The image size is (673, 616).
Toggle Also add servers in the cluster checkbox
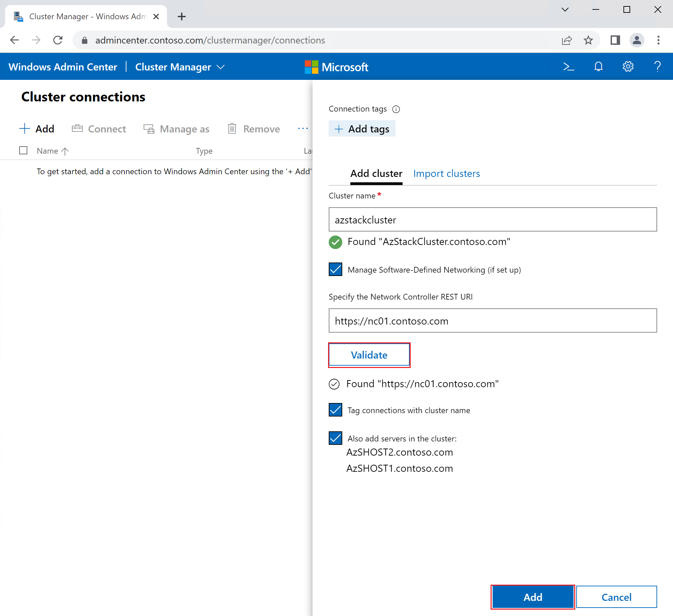click(x=335, y=438)
